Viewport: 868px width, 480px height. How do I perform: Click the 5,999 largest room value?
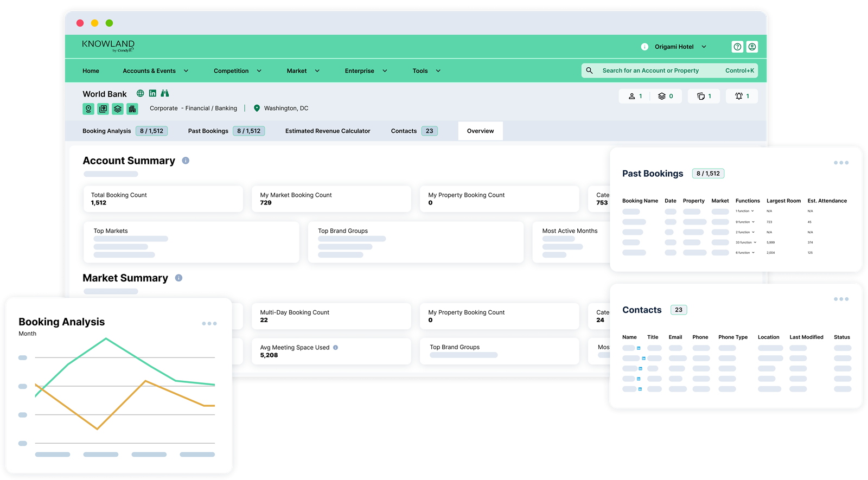pyautogui.click(x=770, y=242)
